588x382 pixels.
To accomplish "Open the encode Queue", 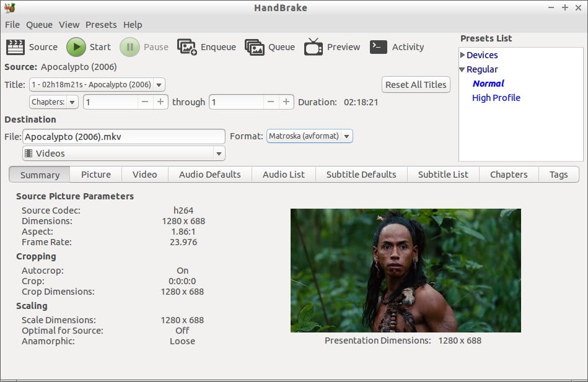I will click(270, 46).
